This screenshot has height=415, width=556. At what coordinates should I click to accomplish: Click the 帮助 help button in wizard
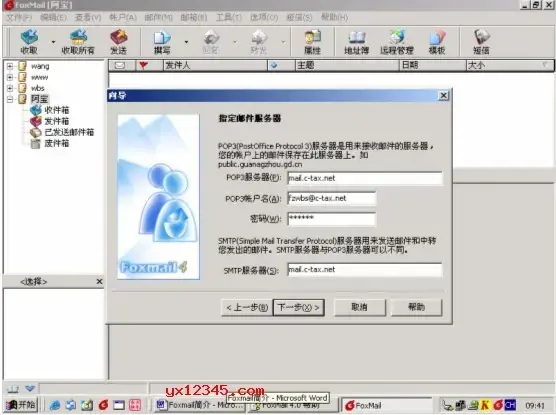pos(416,307)
